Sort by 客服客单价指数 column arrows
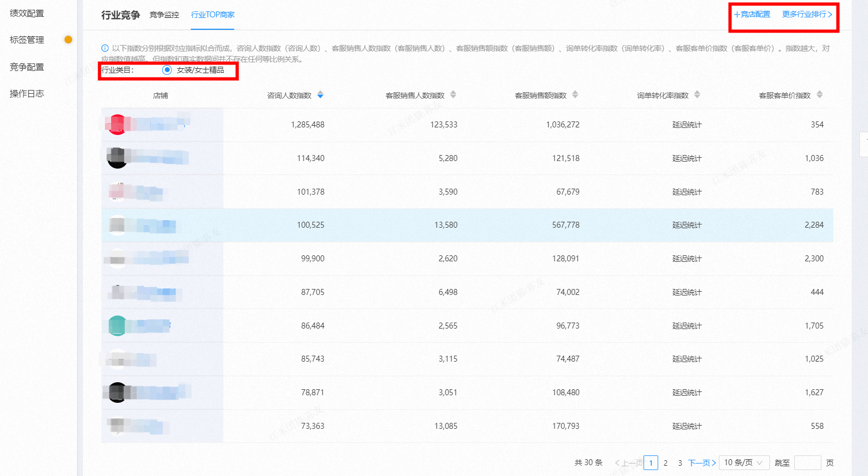The width and height of the screenshot is (868, 476). tap(820, 95)
